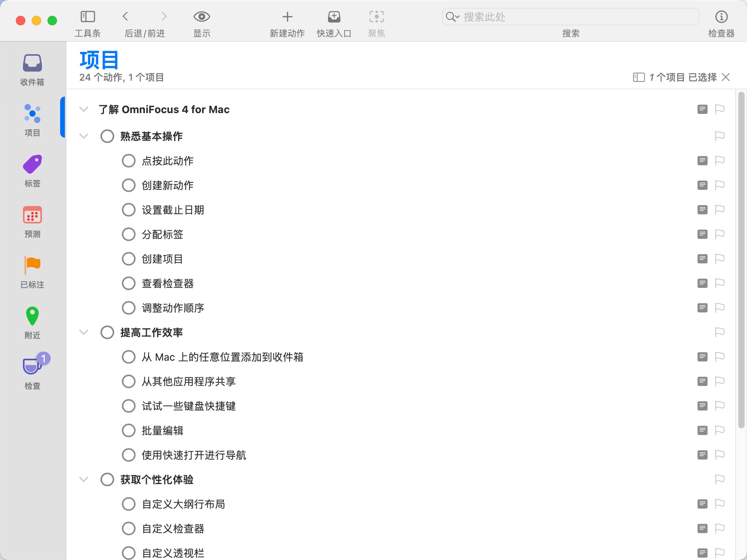Flag the 设置截止日期 action
The image size is (747, 560).
720,210
